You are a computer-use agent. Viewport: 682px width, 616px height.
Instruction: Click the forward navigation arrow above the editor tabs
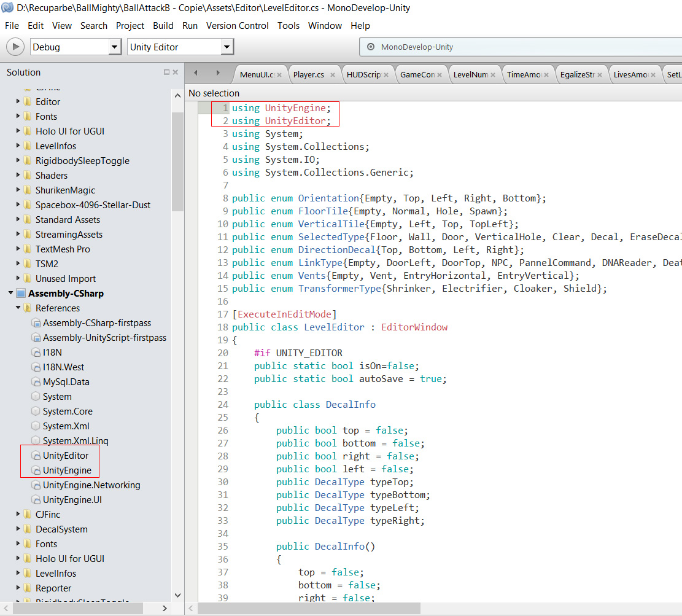217,72
